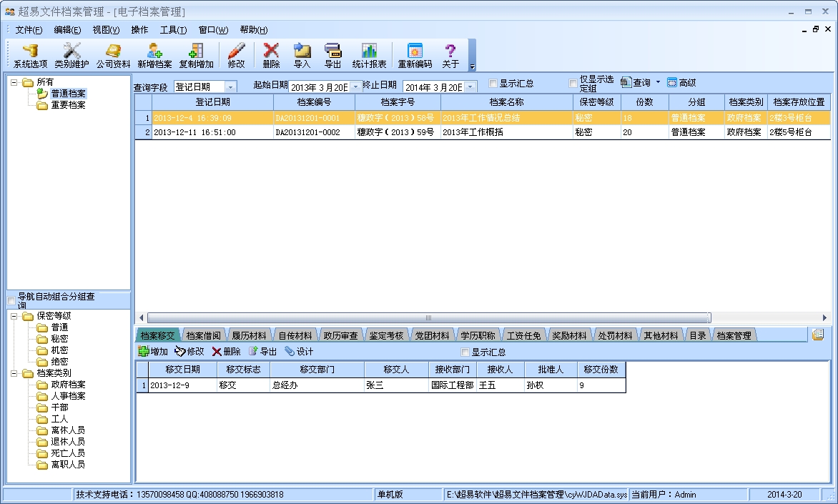Click 保密等级 column header
Viewport: 838px width, 504px height.
tap(596, 102)
